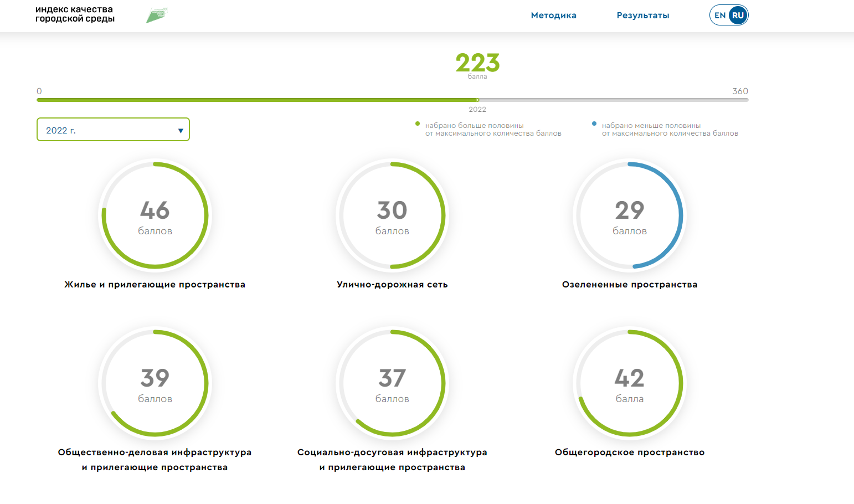Expand the 2022 г. year dropdown

pyautogui.click(x=113, y=130)
